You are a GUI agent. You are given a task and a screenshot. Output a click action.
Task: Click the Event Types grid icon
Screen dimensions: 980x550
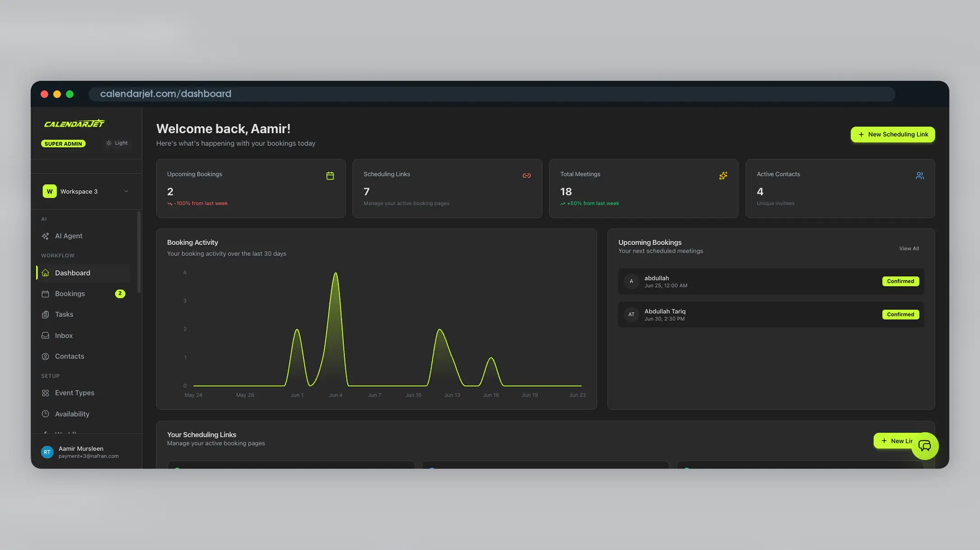click(45, 393)
